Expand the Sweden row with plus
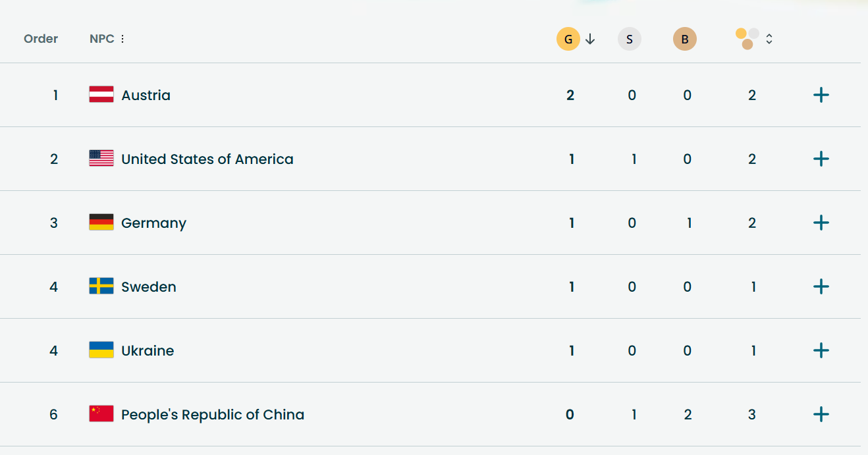The width and height of the screenshot is (868, 455). pos(821,286)
